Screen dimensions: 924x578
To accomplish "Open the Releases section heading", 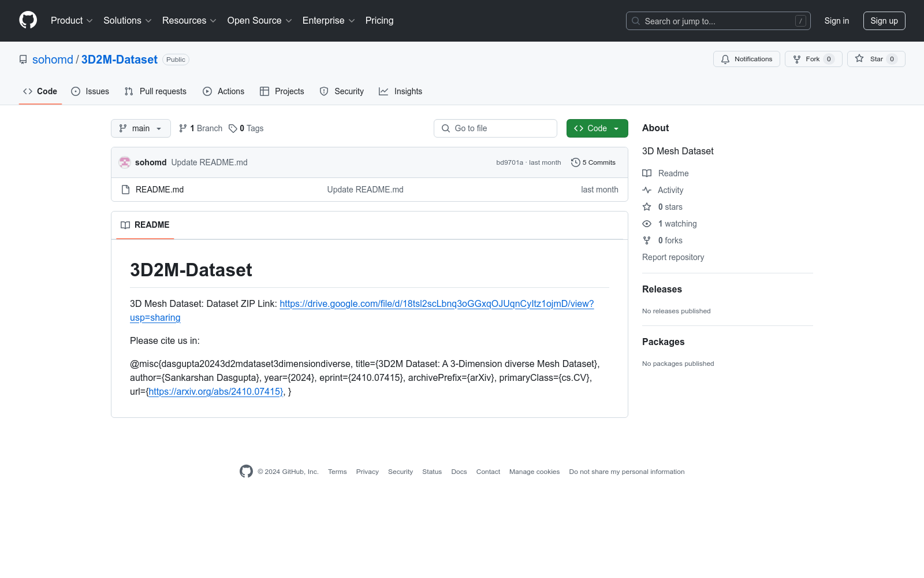I will click(x=662, y=289).
